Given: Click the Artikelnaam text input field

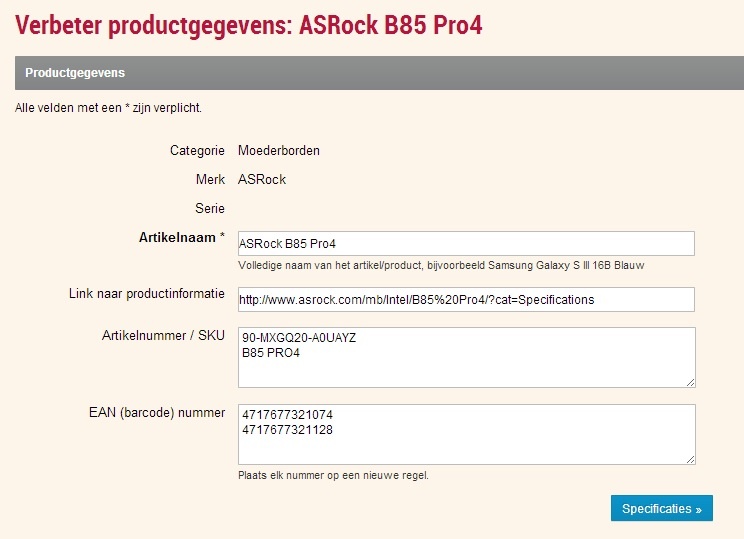Looking at the screenshot, I should point(465,244).
